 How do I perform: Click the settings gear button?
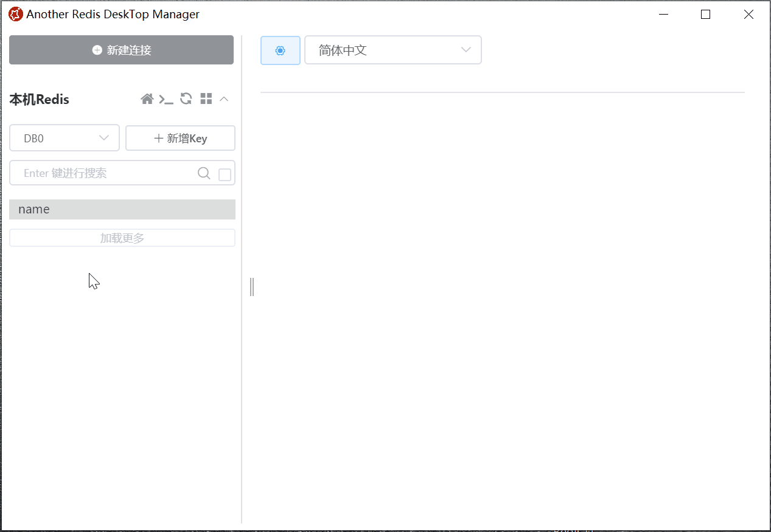tap(281, 50)
